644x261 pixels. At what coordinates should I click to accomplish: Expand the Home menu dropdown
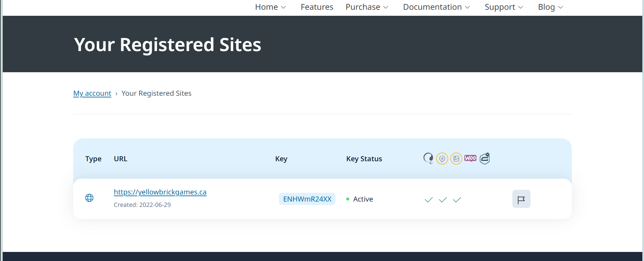[x=270, y=7]
